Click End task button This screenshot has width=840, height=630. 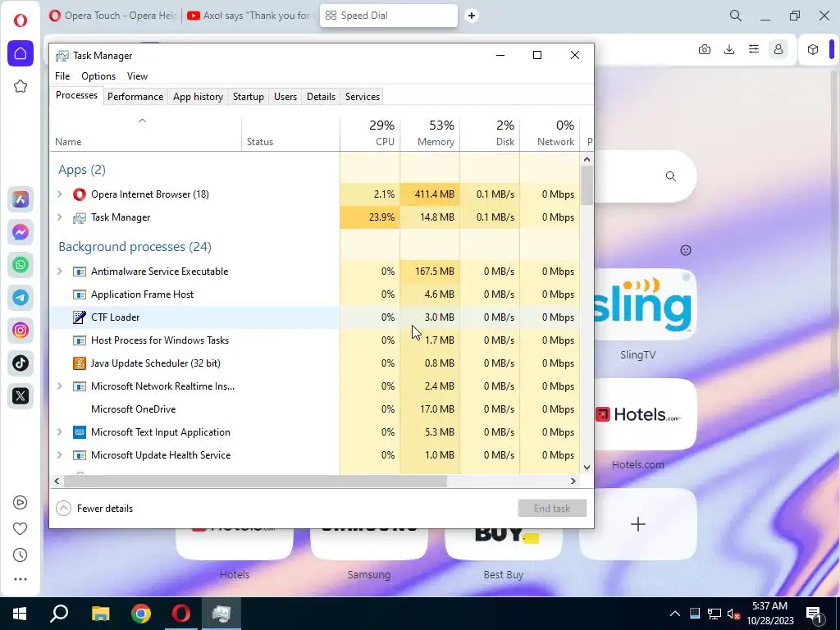552,509
